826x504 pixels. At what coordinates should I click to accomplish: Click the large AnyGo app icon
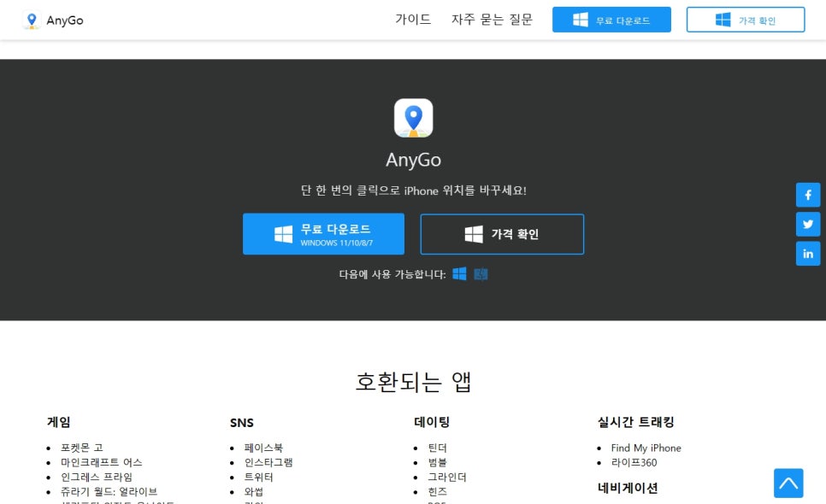(x=414, y=118)
